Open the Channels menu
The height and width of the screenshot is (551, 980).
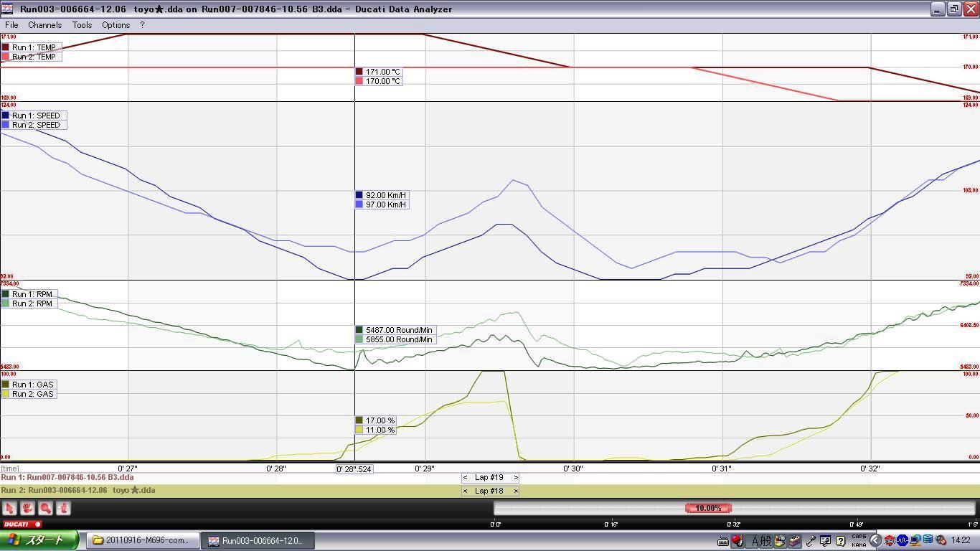point(44,24)
